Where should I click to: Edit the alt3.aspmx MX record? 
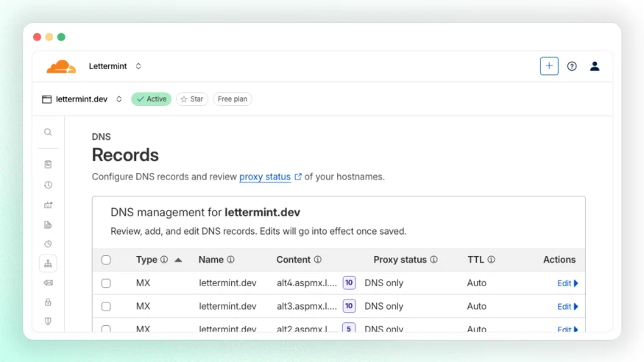point(567,307)
